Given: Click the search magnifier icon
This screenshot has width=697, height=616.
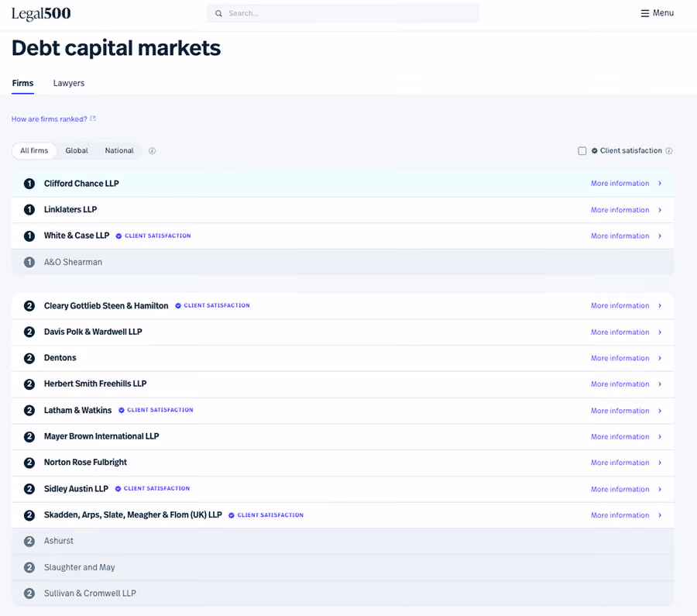Looking at the screenshot, I should (218, 13).
